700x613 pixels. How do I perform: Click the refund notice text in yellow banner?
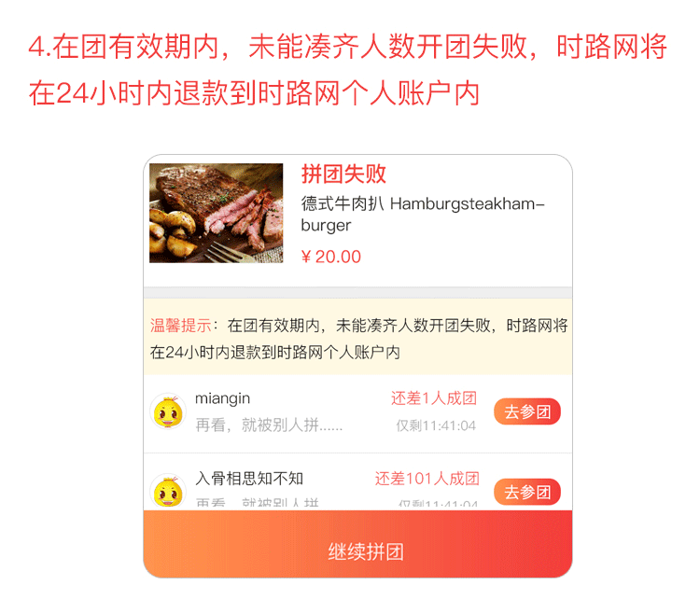pos(358,339)
